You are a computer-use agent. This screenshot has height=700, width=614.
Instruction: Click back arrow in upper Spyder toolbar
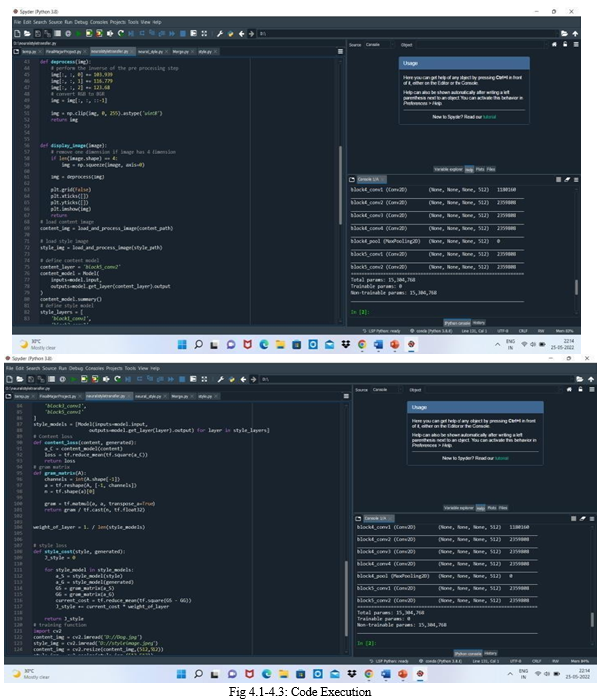coord(241,34)
